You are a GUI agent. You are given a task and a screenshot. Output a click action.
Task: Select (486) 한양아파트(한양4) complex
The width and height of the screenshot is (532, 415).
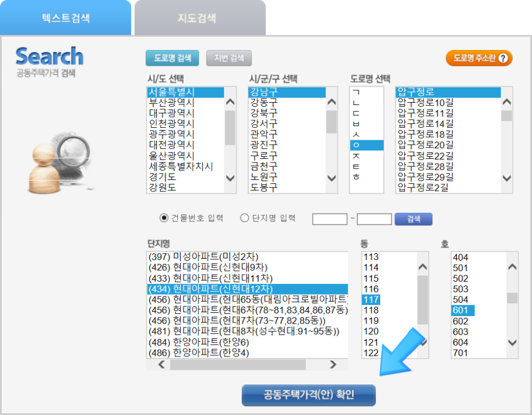(x=248, y=353)
